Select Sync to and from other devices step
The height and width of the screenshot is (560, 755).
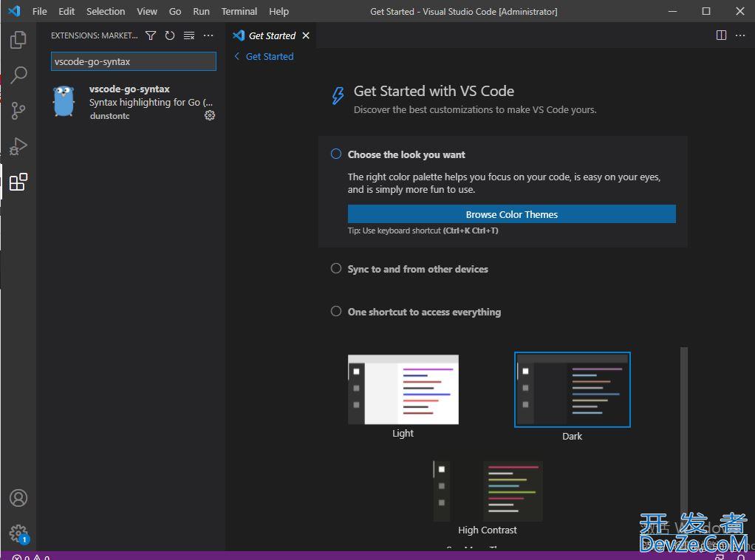418,269
